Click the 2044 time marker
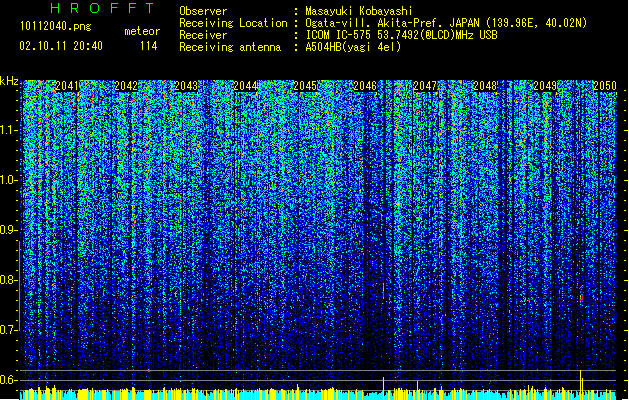 tap(246, 86)
